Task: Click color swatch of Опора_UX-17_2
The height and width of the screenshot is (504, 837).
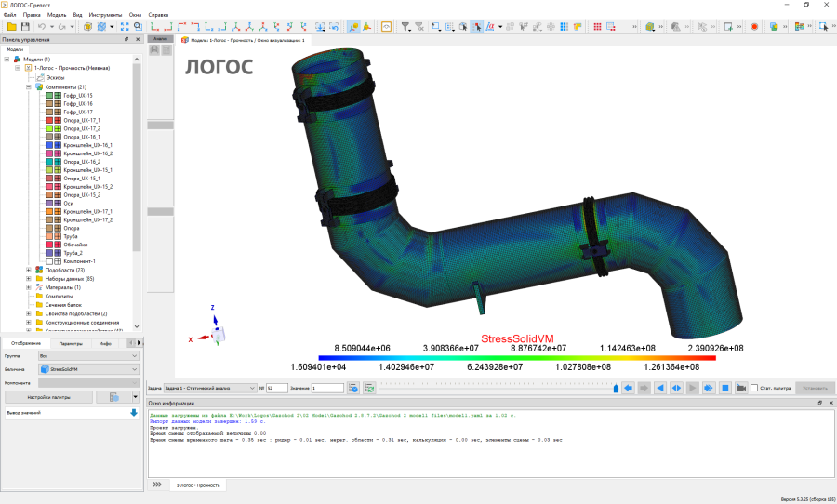Action: coord(49,128)
